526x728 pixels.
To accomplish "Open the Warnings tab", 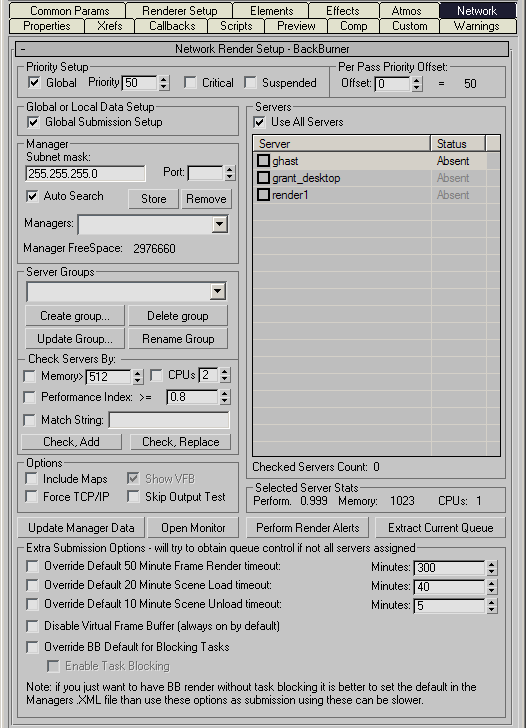I will tap(476, 26).
